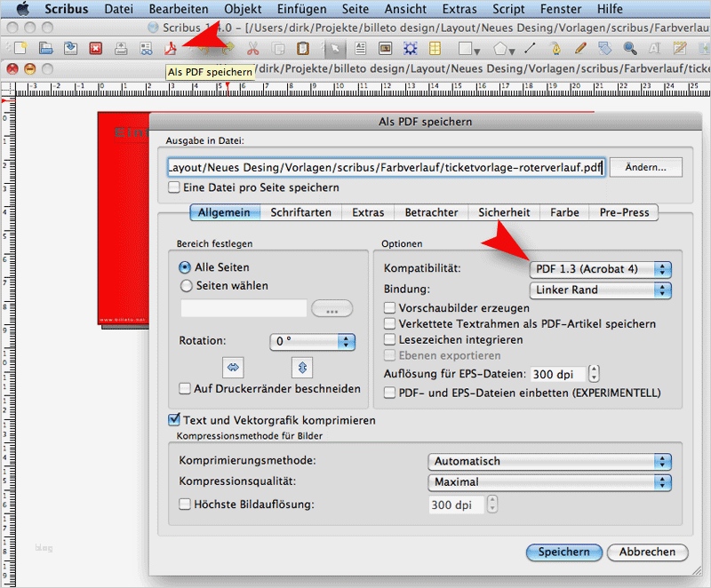Screen dimensions: 711x588
Task: Select the Alle Seiten radio button
Action: [185, 267]
